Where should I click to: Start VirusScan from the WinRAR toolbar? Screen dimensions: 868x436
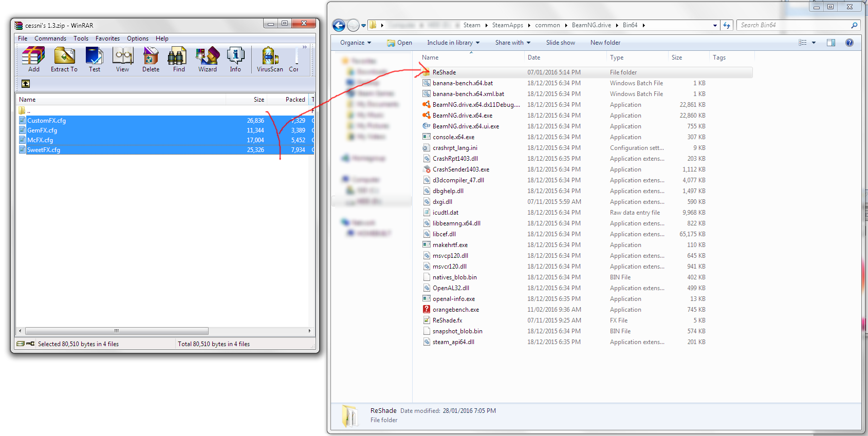pyautogui.click(x=270, y=59)
